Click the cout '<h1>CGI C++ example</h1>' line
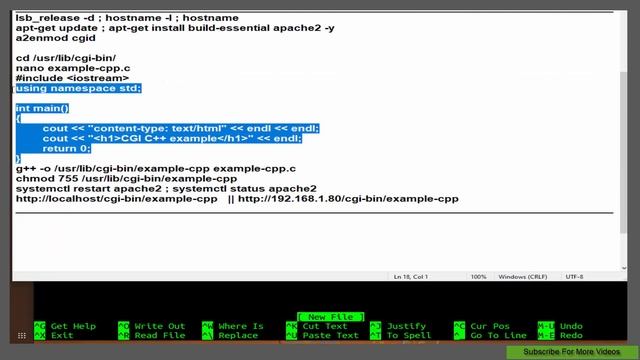This screenshot has width=640, height=360. coord(172,138)
